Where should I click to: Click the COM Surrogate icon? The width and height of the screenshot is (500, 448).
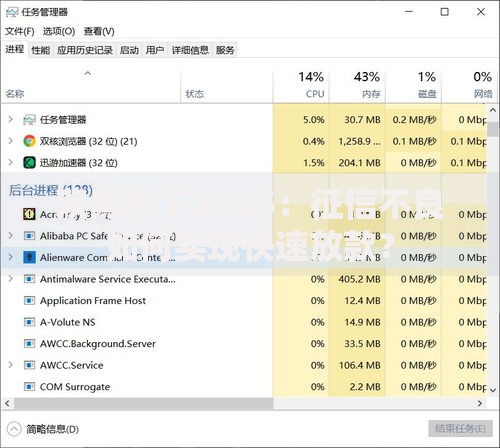tap(29, 387)
